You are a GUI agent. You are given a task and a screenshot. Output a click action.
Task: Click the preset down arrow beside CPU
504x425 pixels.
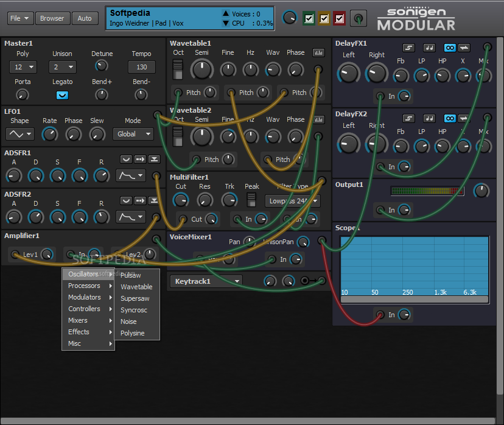click(226, 23)
